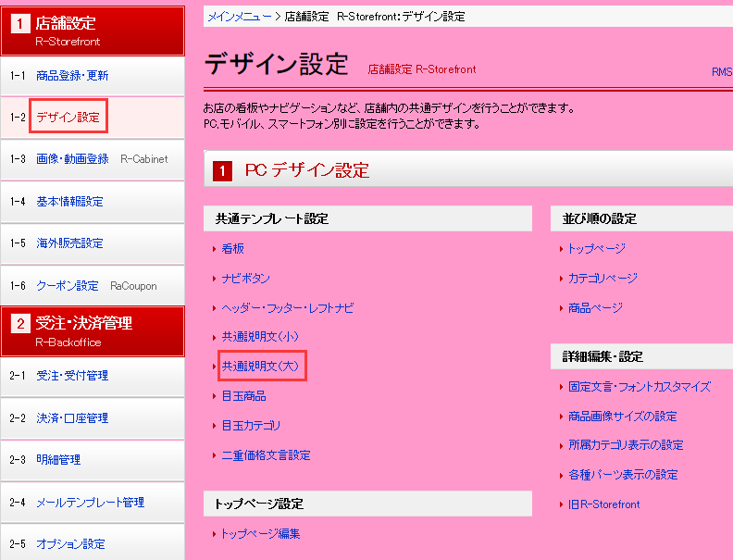Open カテゴリページ sort order link
The width and height of the screenshot is (733, 560).
coord(603,279)
